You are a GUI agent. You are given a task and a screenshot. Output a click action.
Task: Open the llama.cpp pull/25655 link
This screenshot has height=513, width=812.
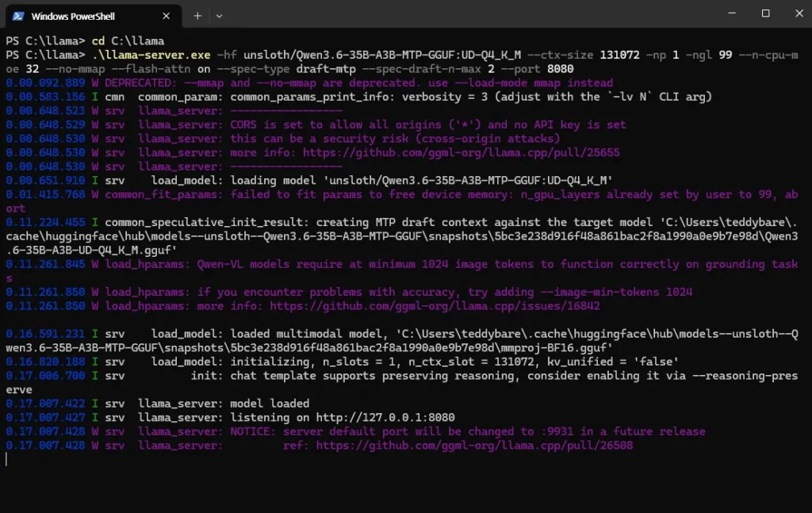[461, 153]
